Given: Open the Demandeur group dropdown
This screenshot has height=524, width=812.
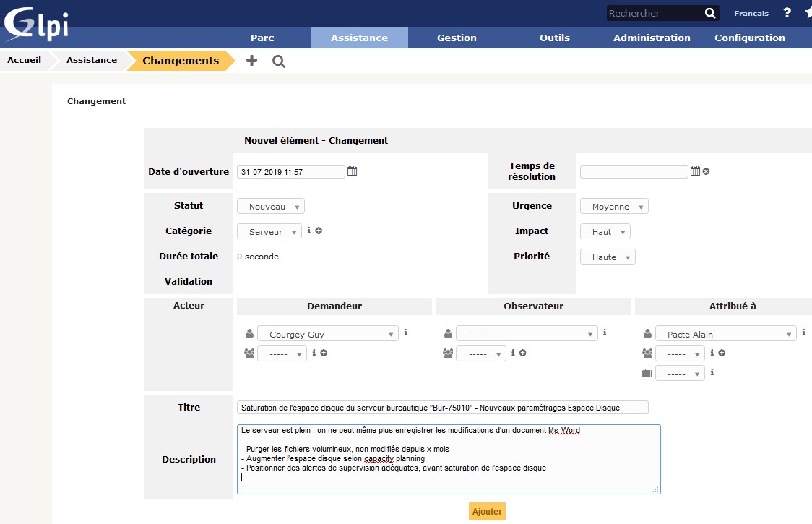Looking at the screenshot, I should point(282,354).
